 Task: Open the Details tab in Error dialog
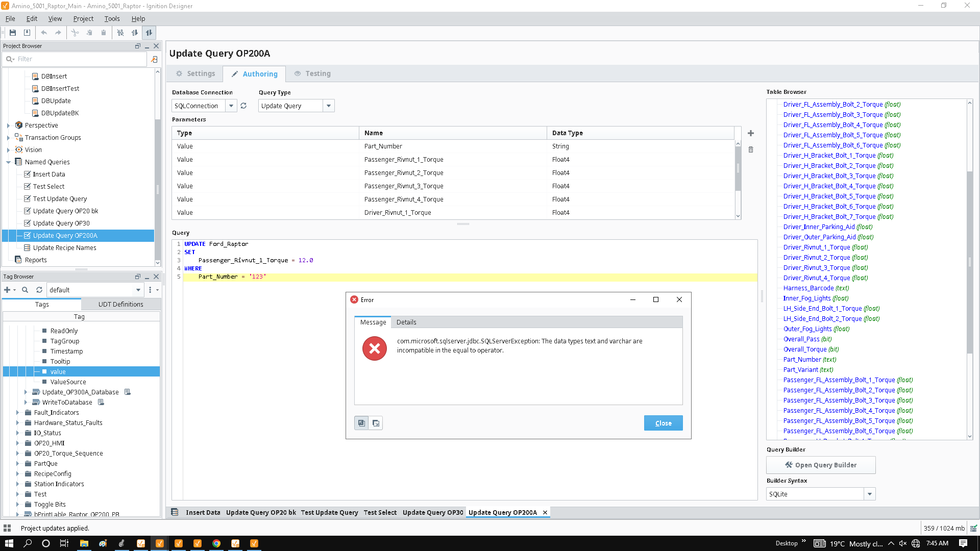click(x=406, y=322)
